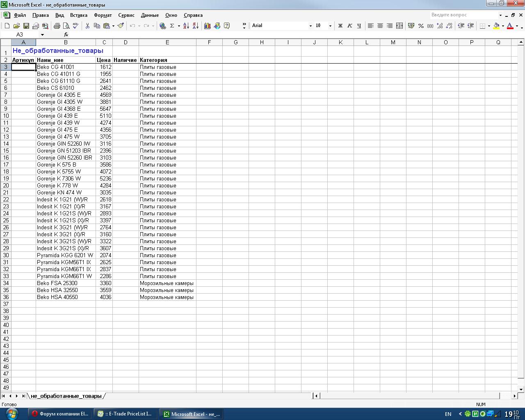This screenshot has width=525, height=420.
Task: Open the Правка menu
Action: click(41, 15)
